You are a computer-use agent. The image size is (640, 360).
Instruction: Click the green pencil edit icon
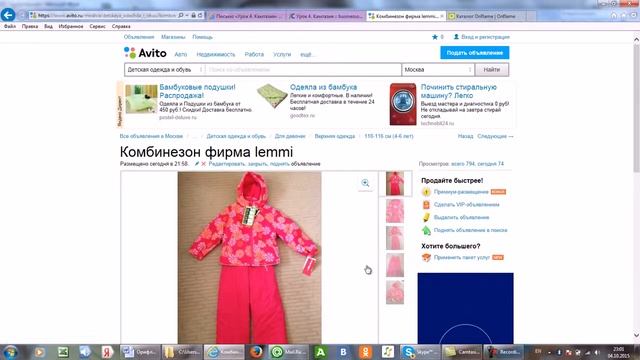point(197,164)
